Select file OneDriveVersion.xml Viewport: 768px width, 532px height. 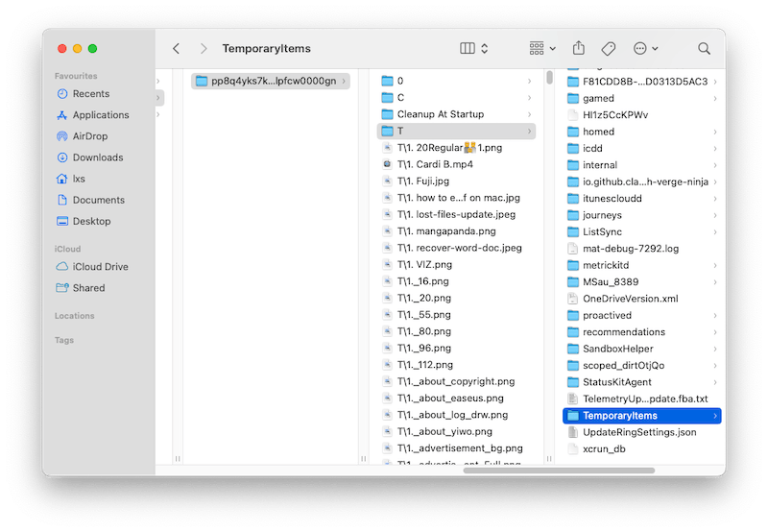point(642,299)
